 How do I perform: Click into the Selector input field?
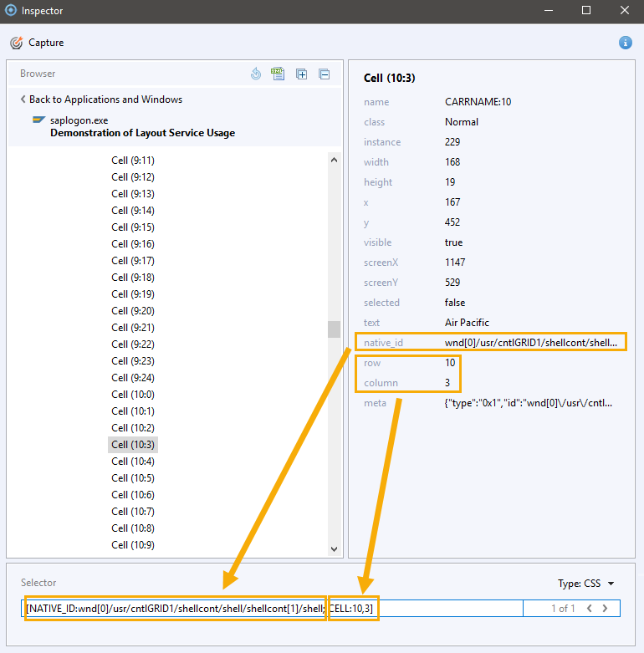(272, 609)
